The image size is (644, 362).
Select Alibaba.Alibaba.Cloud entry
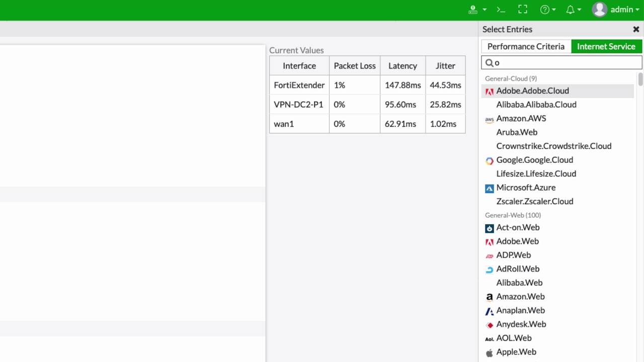[536, 105]
